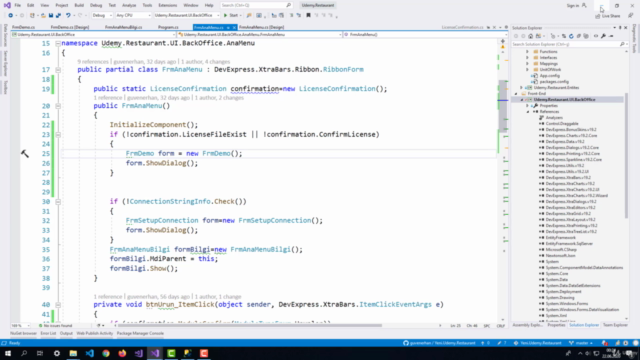Collapse the FrmAnaMenu constructor outlining toggle
640x360 pixels.
tap(58, 106)
